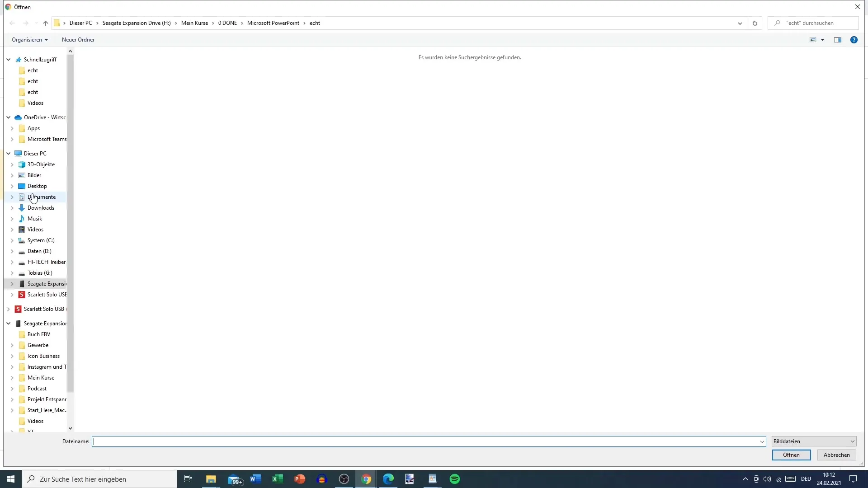The height and width of the screenshot is (488, 868).
Task: Select the Bilddateien file type dropdown
Action: pyautogui.click(x=812, y=441)
